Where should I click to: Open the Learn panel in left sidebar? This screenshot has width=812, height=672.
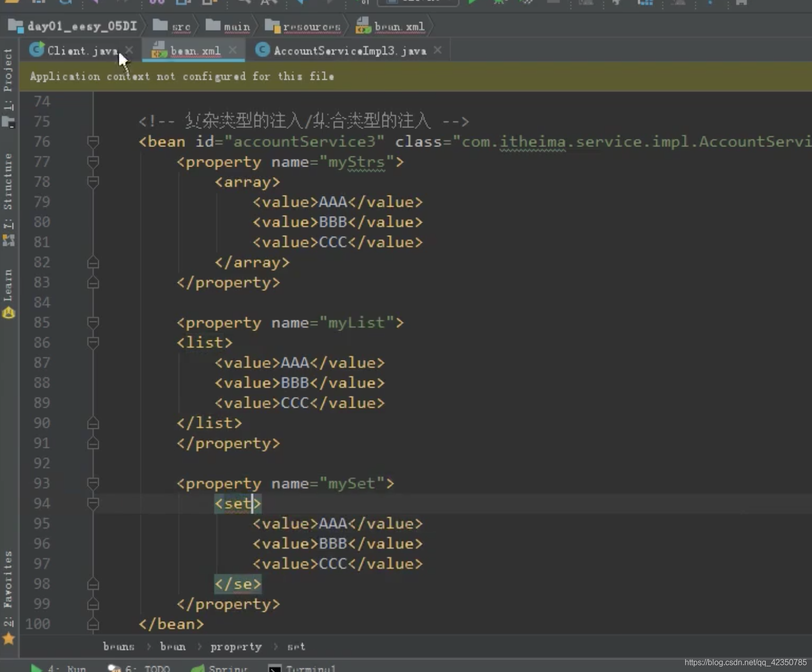click(x=9, y=293)
